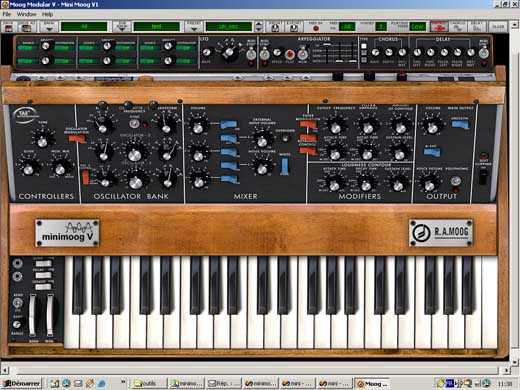The image size is (520, 390).
Task: Open the Help menu
Action: point(47,14)
